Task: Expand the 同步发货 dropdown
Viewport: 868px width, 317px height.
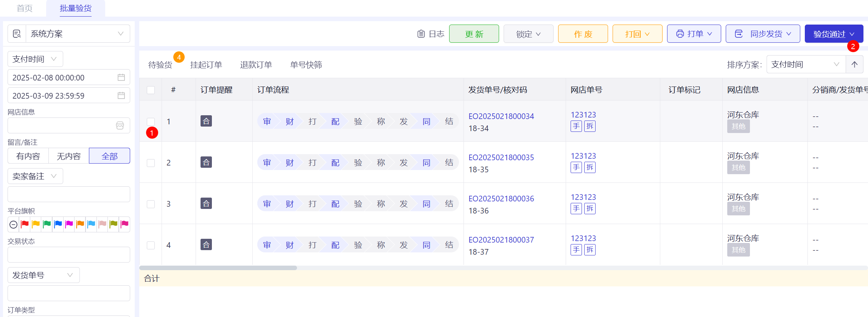Action: click(763, 34)
